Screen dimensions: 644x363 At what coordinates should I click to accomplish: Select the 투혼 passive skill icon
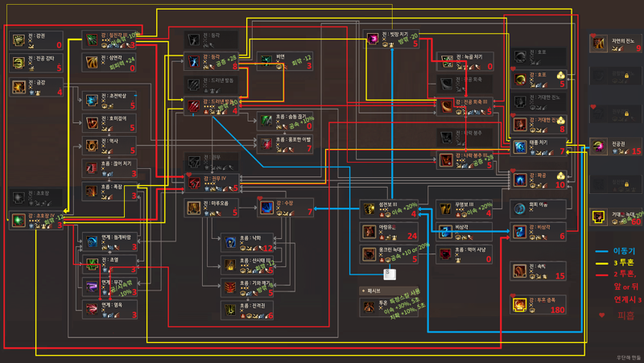369,307
